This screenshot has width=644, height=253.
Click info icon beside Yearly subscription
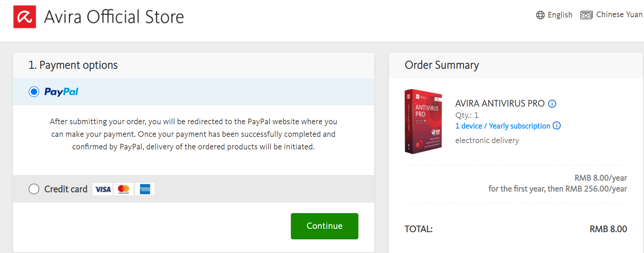[x=556, y=126]
